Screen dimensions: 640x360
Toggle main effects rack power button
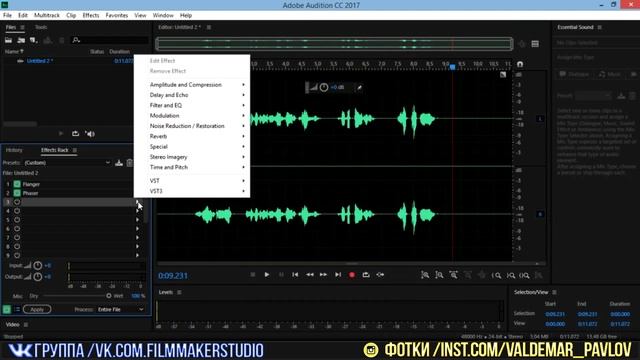point(7,309)
